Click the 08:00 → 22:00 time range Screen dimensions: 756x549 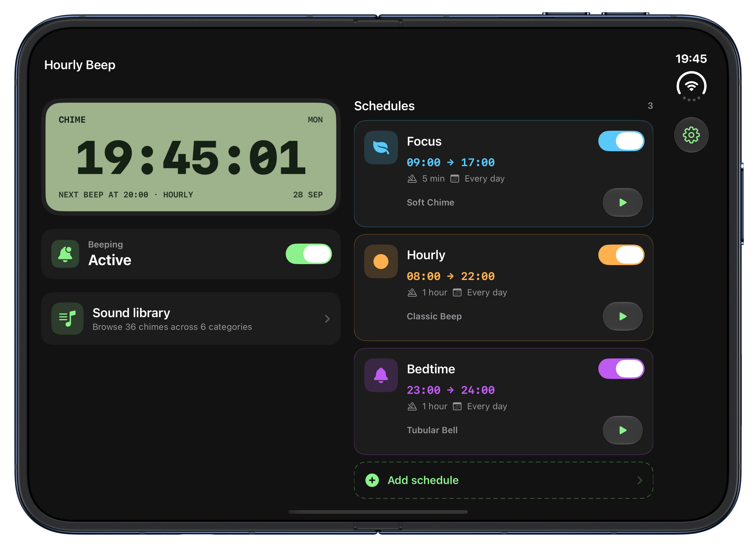(451, 277)
